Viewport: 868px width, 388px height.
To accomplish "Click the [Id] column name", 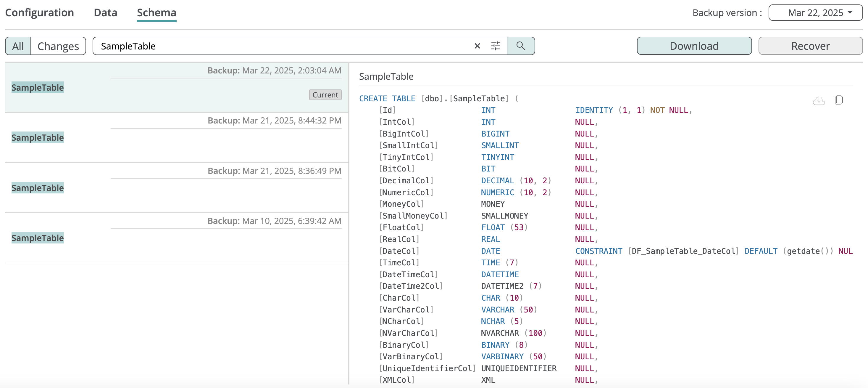I will [387, 110].
